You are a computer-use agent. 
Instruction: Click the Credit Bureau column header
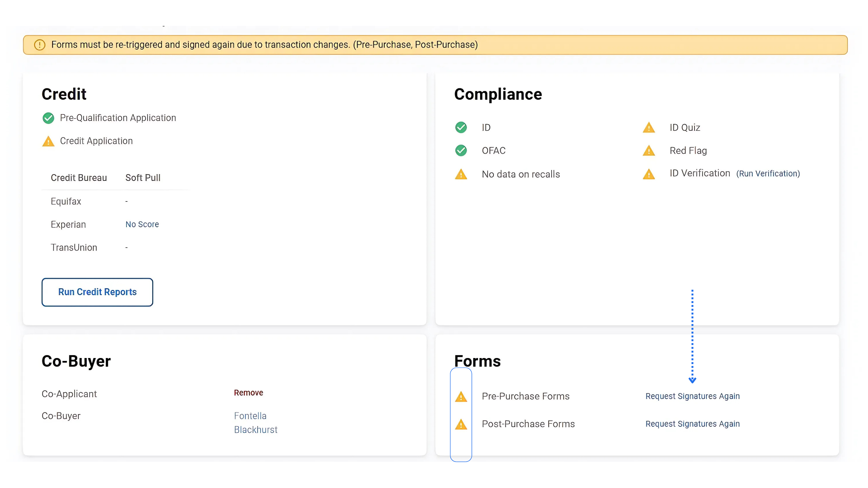click(78, 178)
